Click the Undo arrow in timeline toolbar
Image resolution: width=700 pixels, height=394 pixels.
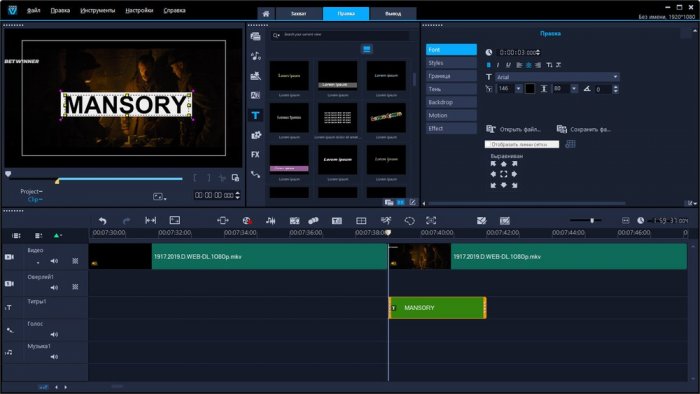pos(103,220)
